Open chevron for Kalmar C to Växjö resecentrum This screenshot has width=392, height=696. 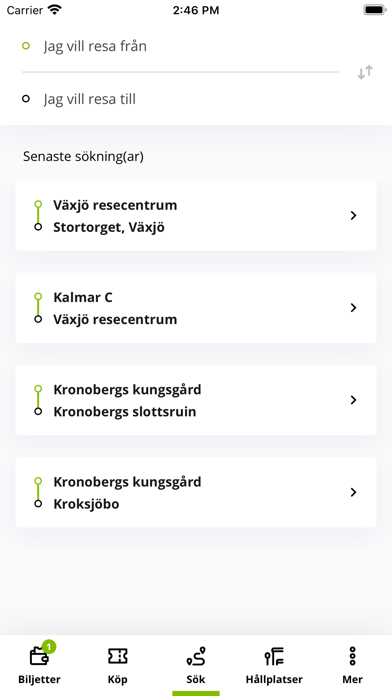point(353,308)
